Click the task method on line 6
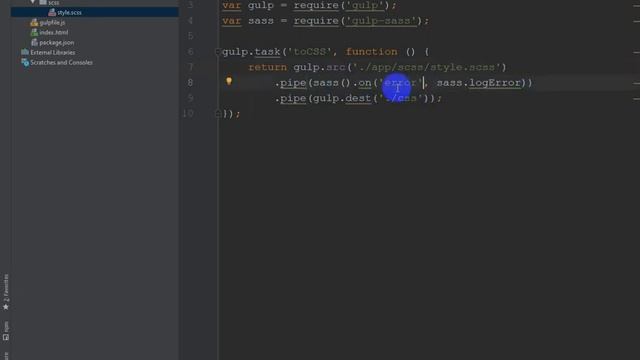This screenshot has height=360, width=640. point(267,52)
